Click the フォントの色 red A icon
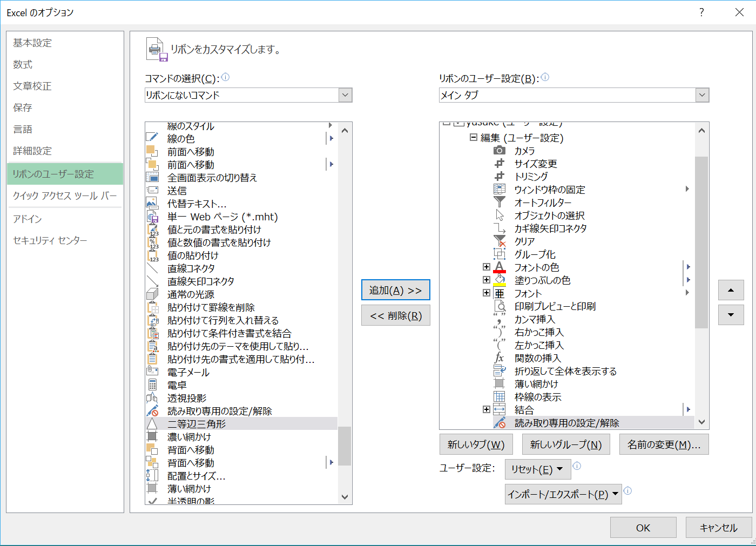Image resolution: width=756 pixels, height=546 pixels. tap(500, 267)
